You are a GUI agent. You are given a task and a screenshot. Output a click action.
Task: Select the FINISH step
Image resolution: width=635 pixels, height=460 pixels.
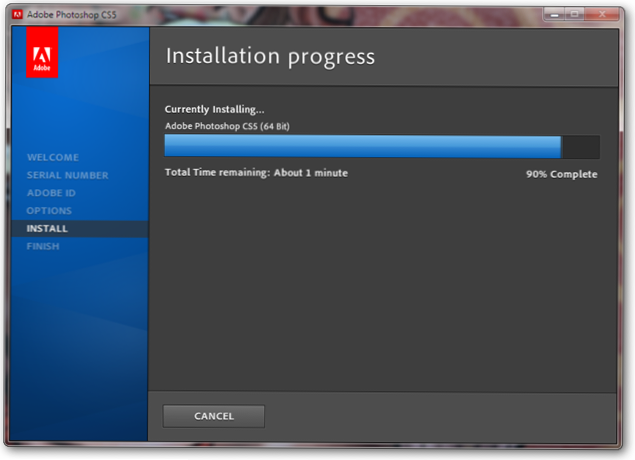(x=43, y=246)
